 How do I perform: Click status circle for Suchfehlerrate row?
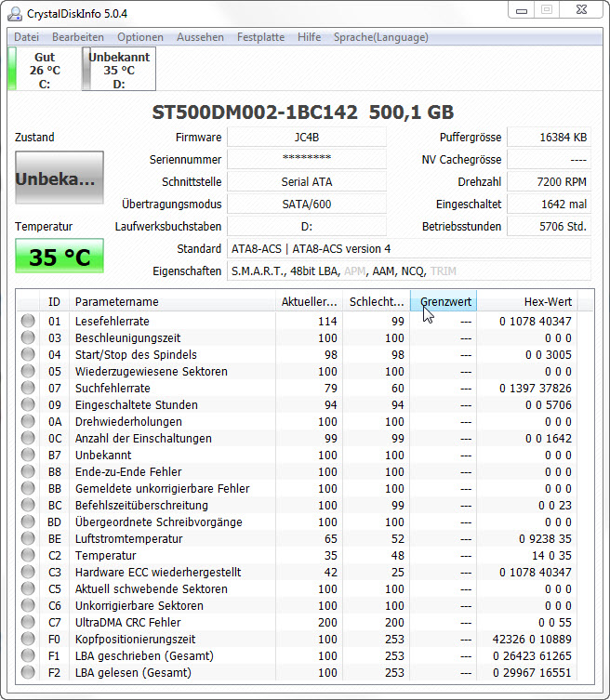point(28,388)
